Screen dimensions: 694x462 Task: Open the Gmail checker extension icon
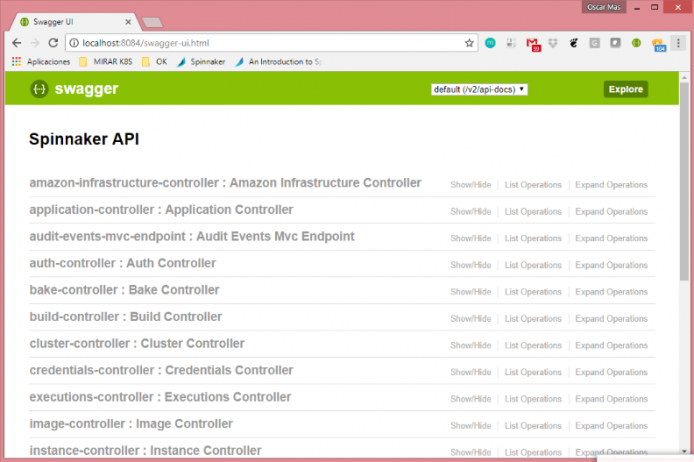(x=533, y=44)
